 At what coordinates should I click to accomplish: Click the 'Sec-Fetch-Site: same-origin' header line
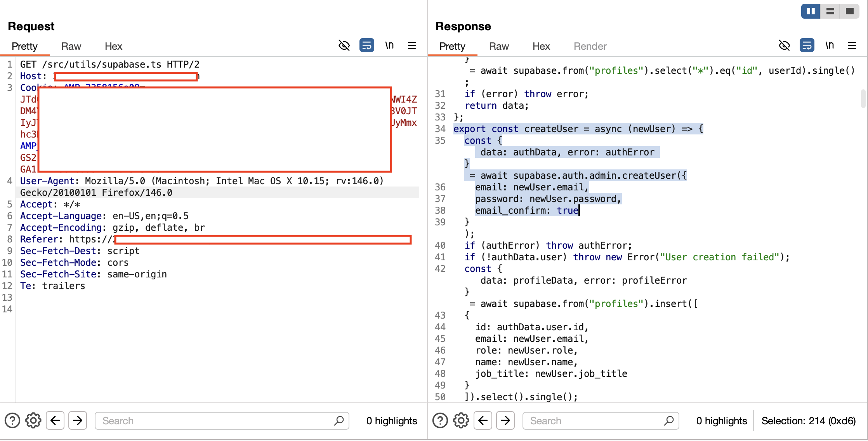coord(94,274)
